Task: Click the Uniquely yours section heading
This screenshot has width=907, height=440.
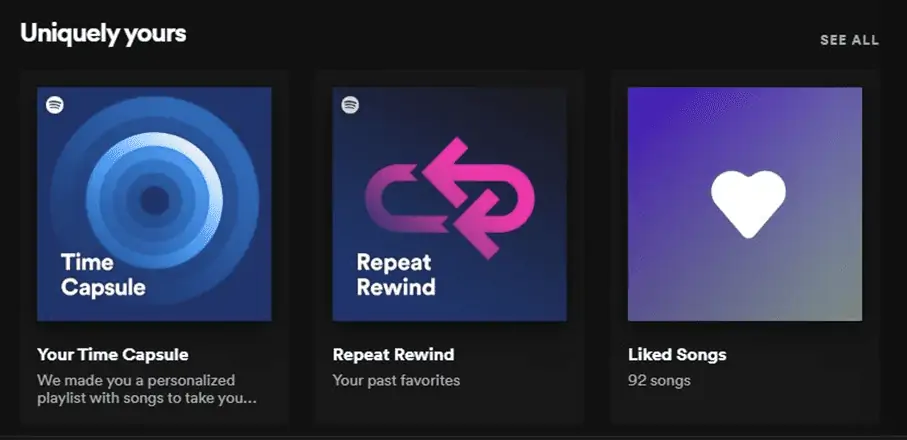Action: point(103,33)
